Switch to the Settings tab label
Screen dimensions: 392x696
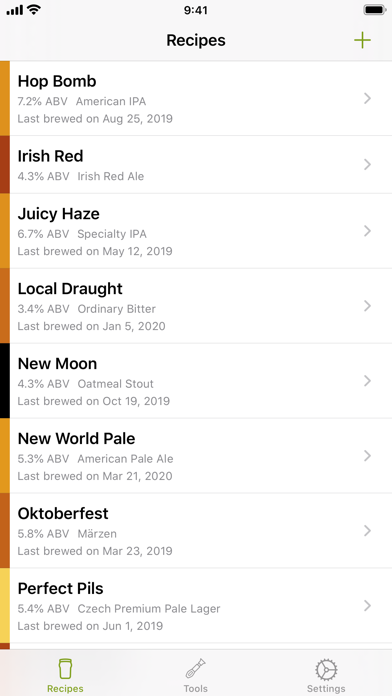tap(326, 688)
